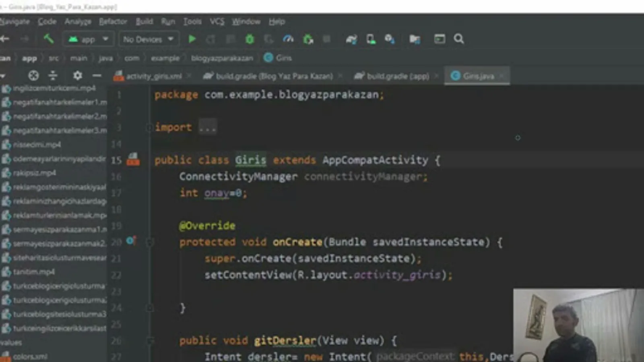644x362 pixels.
Task: Start debugging with the green bug icon
Action: pos(250,39)
